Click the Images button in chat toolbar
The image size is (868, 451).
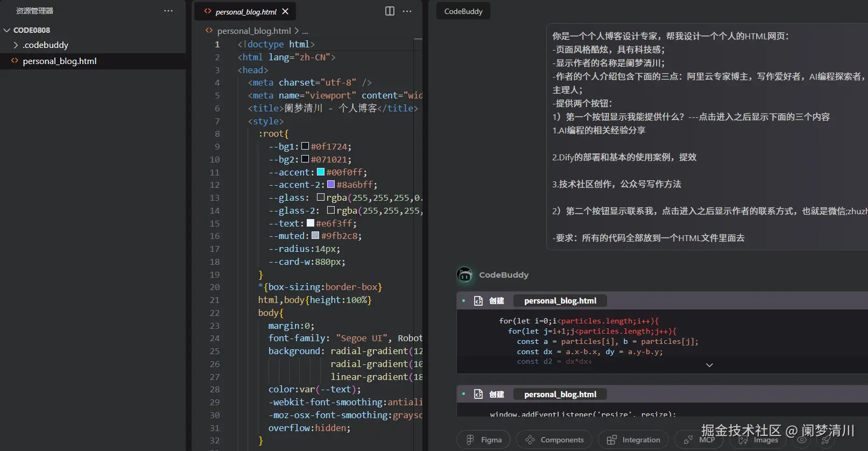coord(758,440)
